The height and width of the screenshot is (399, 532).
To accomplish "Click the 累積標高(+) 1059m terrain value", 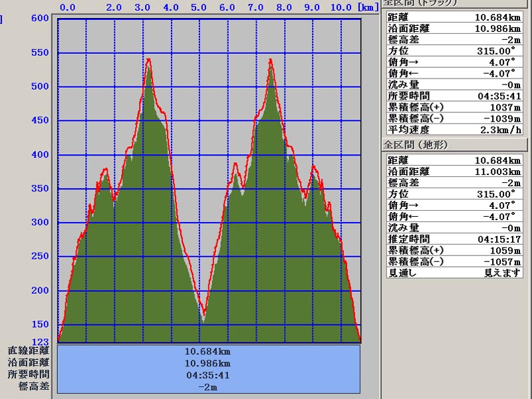I will [507, 250].
